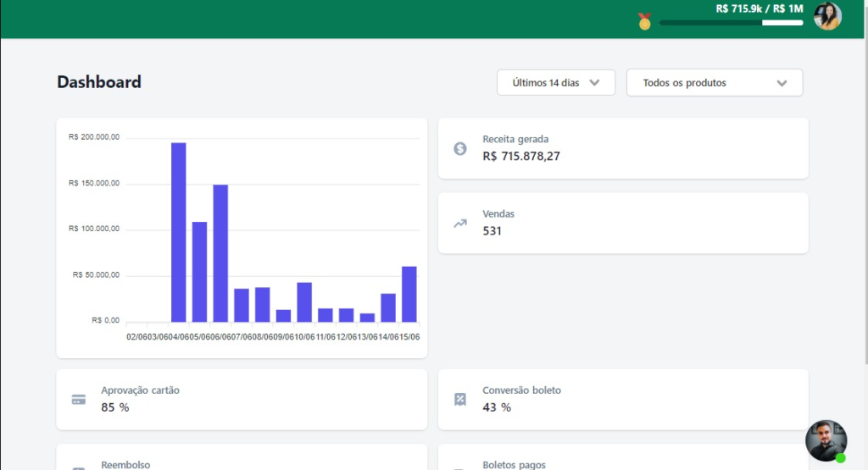Open the support chat avatar bubble
Viewport: 868px width, 470px height.
pyautogui.click(x=826, y=440)
